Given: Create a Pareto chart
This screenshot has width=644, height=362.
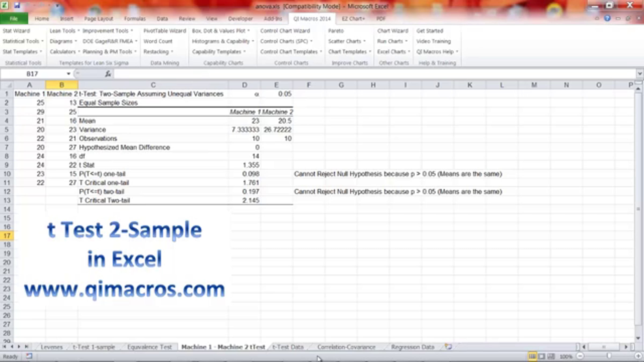Looking at the screenshot, I should click(336, 31).
